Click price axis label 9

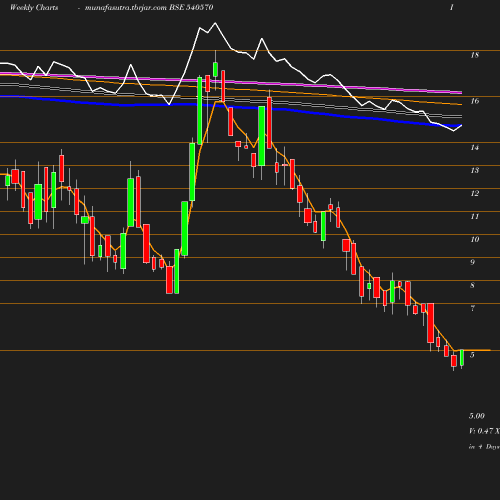(x=472, y=262)
